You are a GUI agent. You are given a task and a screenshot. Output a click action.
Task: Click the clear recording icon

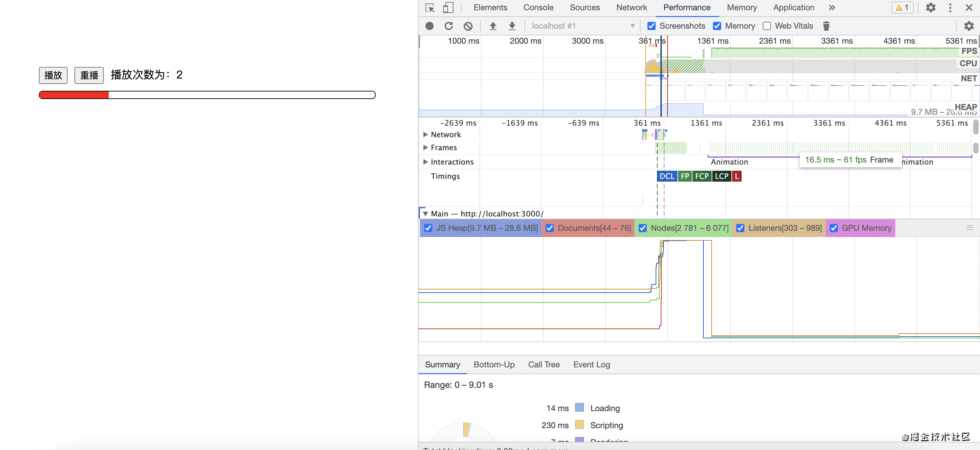coord(468,26)
